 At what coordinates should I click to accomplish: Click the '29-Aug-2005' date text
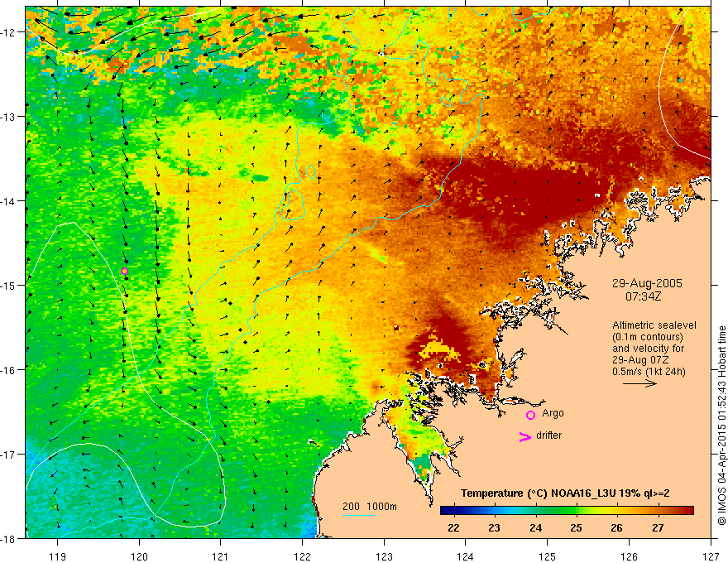(647, 283)
